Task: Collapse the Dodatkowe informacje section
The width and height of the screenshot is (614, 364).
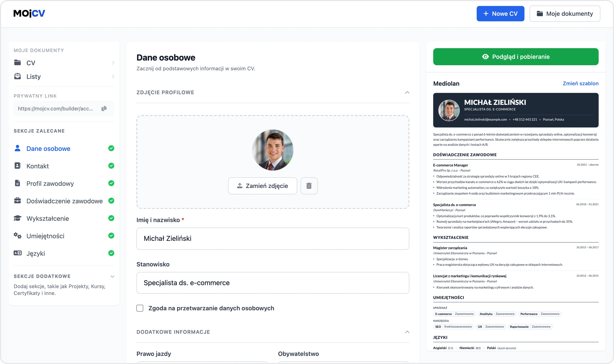Action: coord(407,332)
